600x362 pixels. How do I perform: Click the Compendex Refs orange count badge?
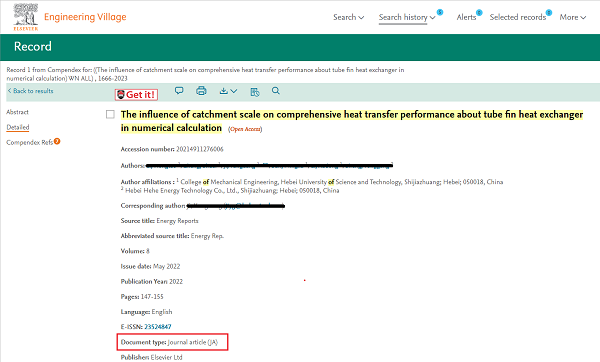[x=57, y=141]
